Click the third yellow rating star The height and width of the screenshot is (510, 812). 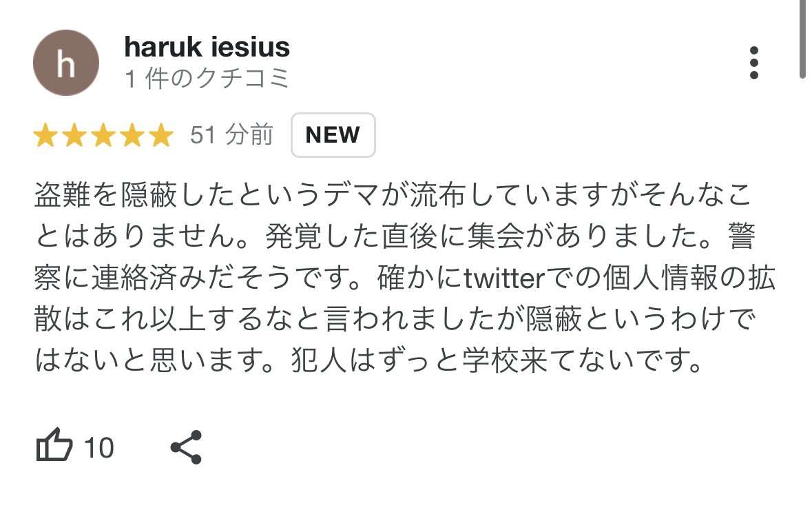pos(103,136)
